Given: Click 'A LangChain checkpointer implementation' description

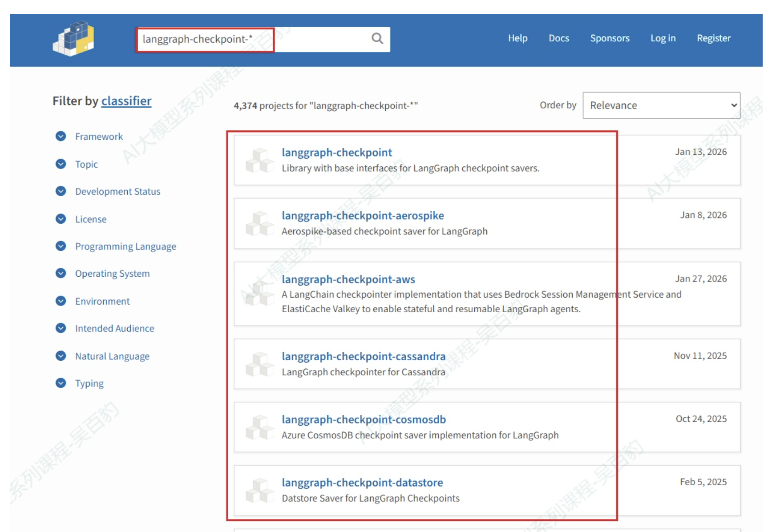Looking at the screenshot, I should point(481,302).
